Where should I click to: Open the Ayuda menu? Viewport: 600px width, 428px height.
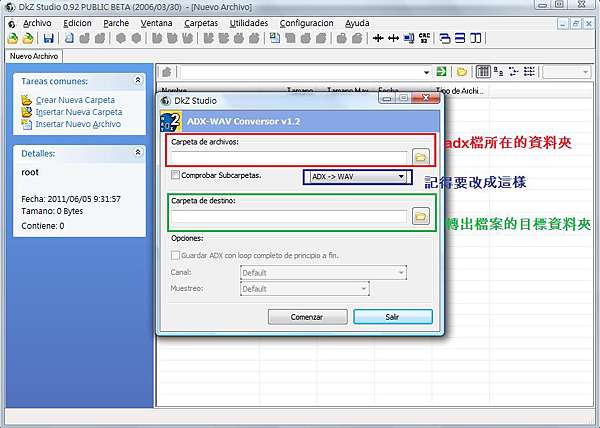click(x=357, y=23)
